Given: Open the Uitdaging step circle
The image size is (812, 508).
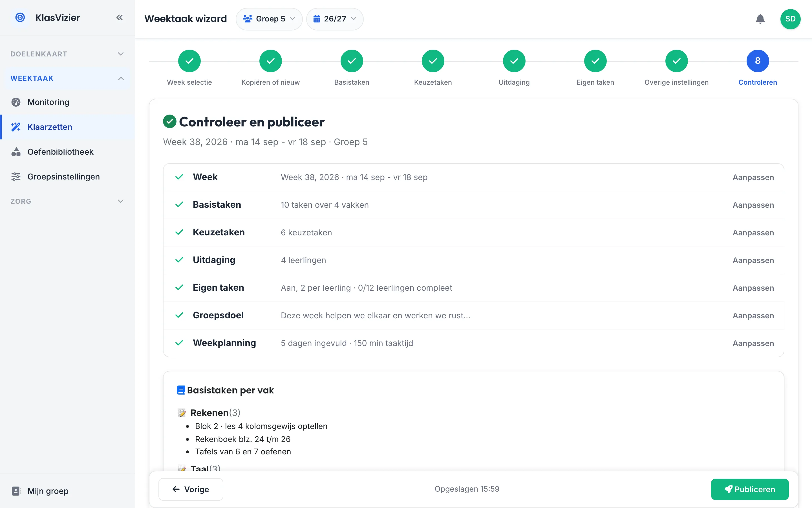Looking at the screenshot, I should [514, 61].
